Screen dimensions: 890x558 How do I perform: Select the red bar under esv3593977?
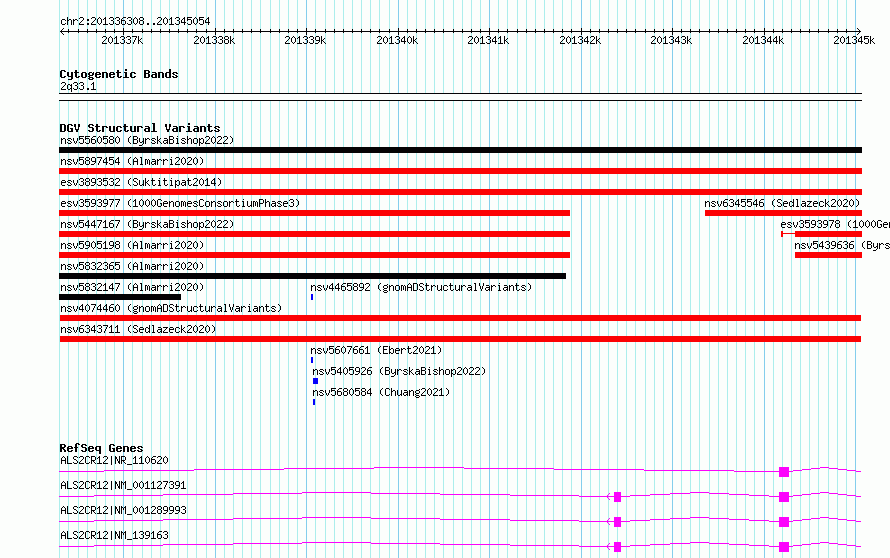[314, 213]
